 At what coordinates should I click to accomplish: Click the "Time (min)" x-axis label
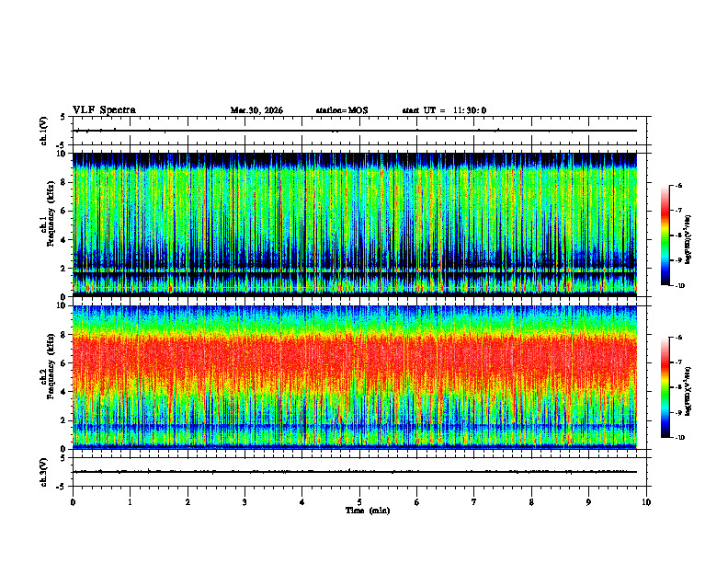368,511
